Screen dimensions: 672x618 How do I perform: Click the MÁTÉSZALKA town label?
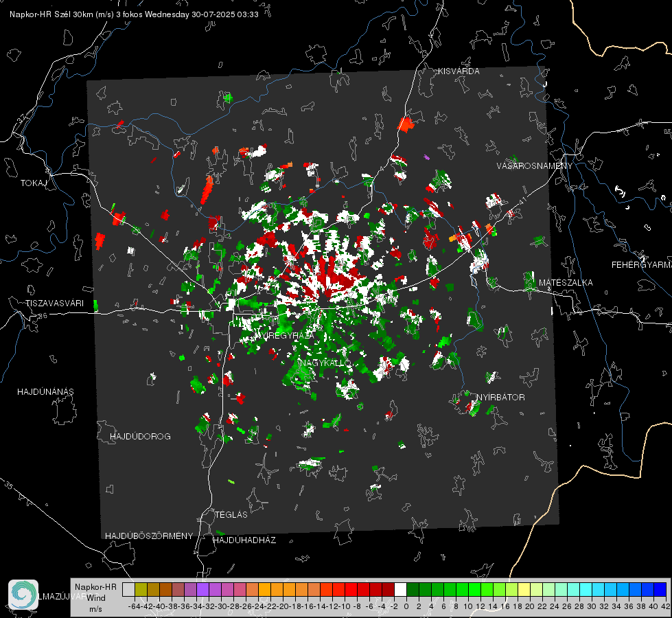tap(566, 283)
